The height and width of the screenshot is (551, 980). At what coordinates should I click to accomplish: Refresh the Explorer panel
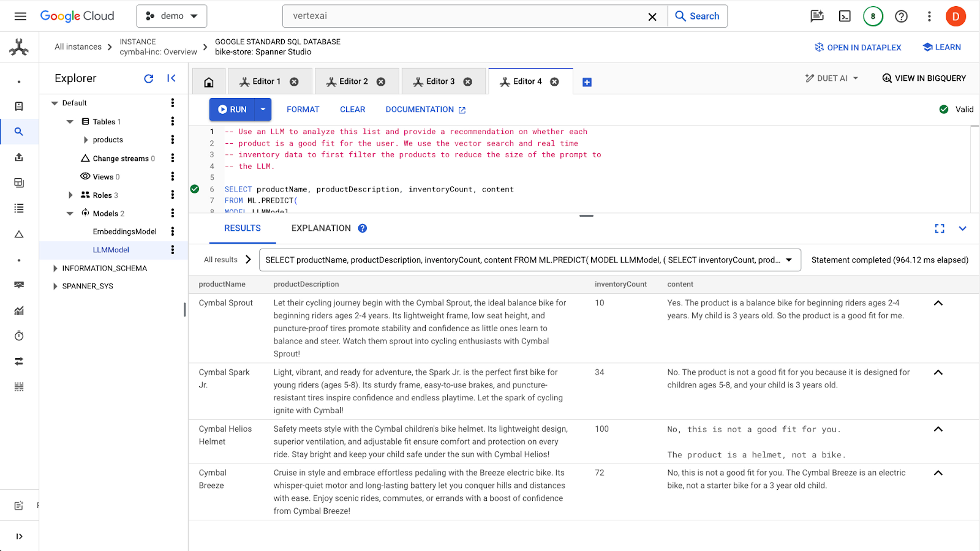pos(148,78)
